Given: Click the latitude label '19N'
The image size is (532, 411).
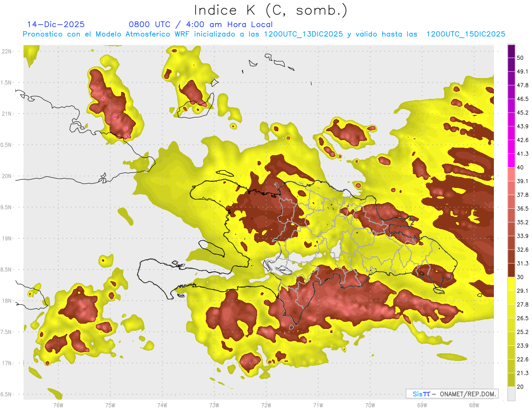Looking at the screenshot, I should coord(7,239).
